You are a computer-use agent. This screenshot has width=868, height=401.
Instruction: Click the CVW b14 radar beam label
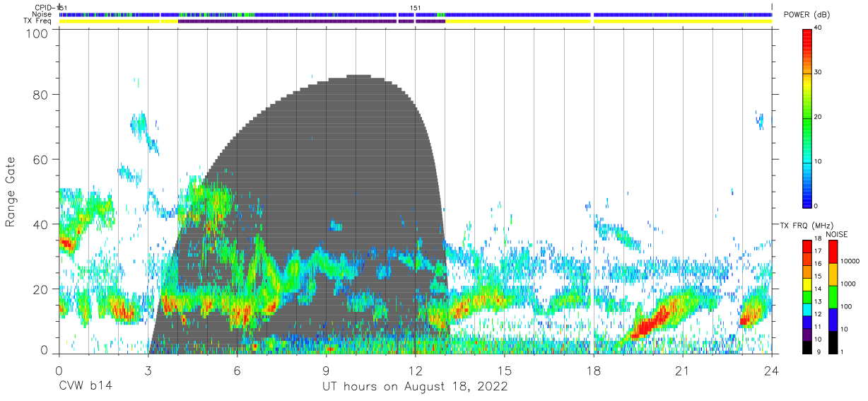[85, 387]
